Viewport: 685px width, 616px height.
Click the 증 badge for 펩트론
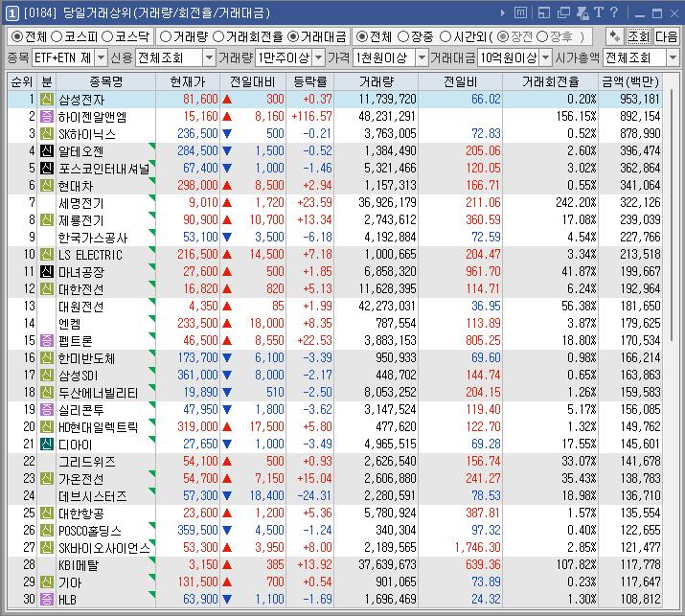[x=47, y=340]
